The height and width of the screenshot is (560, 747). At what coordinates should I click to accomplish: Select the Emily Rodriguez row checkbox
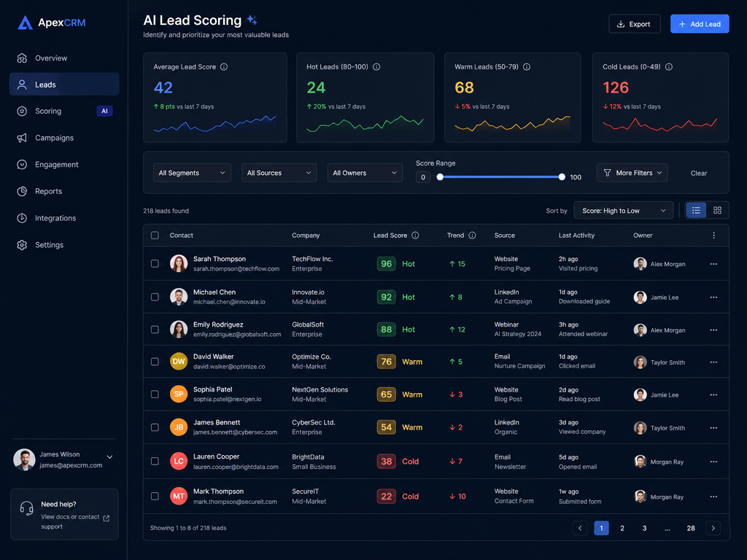[x=155, y=330]
